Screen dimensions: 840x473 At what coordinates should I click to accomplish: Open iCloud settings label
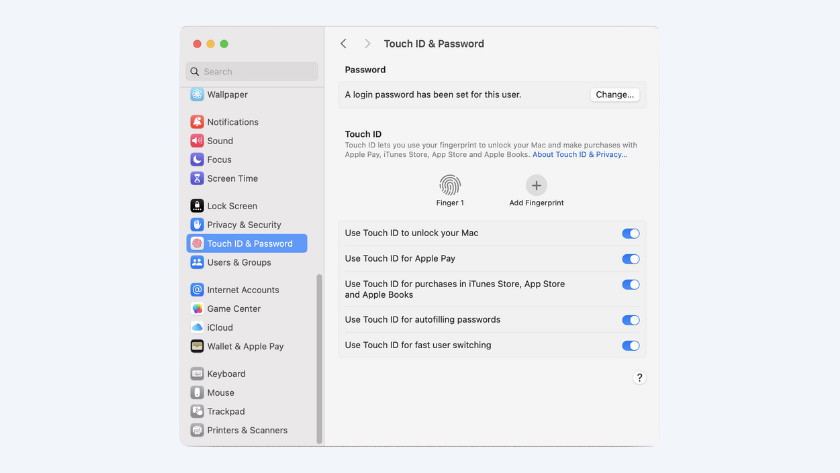point(220,327)
